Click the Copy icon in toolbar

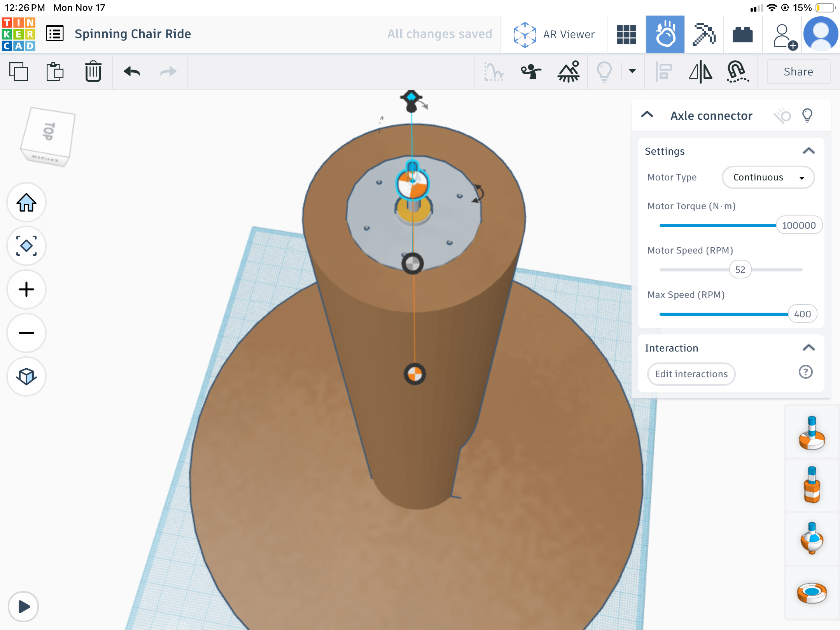point(19,72)
